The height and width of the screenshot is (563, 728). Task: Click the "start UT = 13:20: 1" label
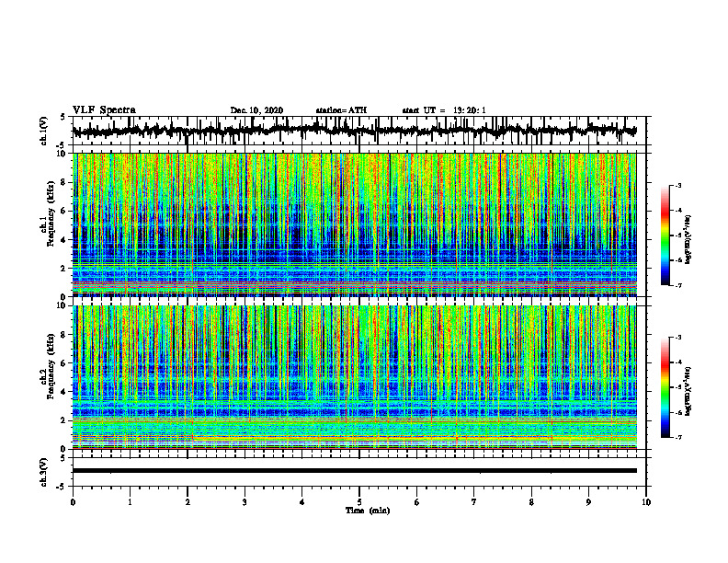click(444, 110)
